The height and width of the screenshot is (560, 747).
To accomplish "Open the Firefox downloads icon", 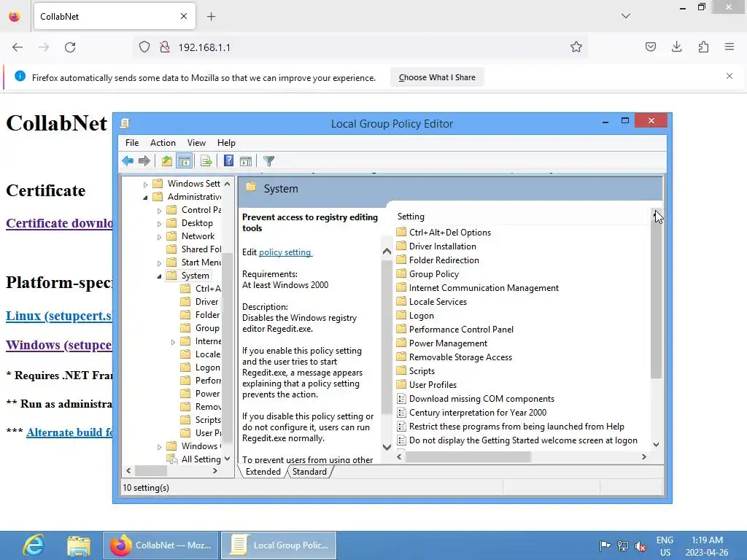I will [x=676, y=47].
